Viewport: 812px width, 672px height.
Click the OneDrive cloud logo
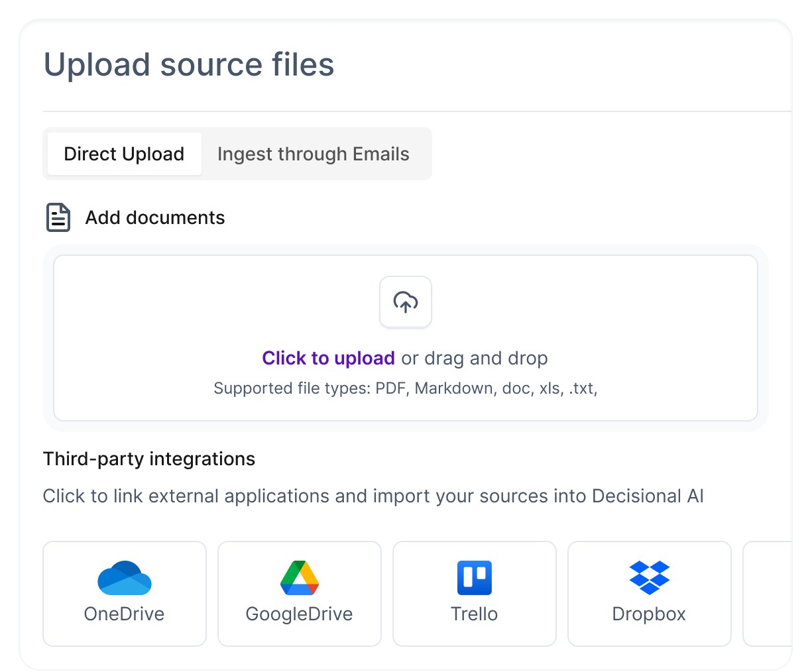coord(125,578)
